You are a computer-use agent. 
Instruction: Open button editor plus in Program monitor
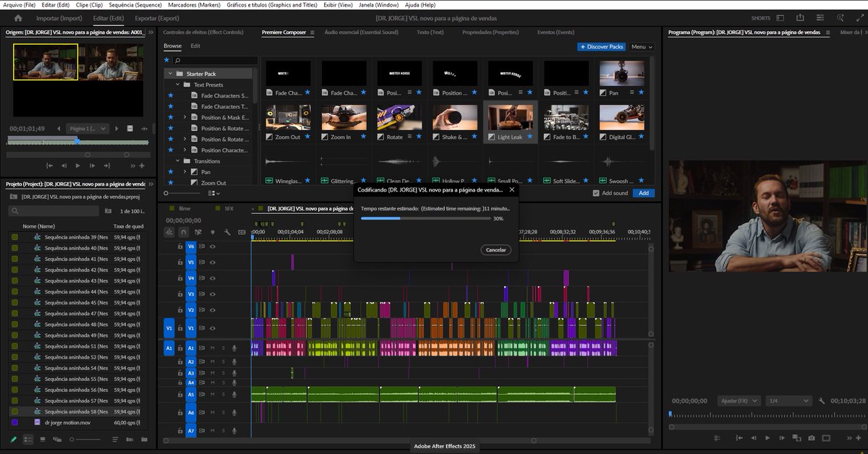859,438
